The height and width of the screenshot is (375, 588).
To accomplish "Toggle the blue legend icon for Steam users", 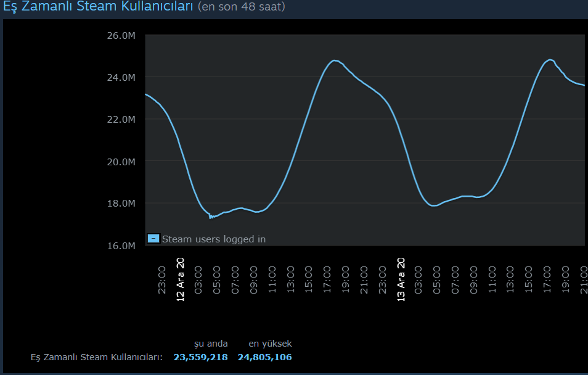I will pyautogui.click(x=153, y=239).
